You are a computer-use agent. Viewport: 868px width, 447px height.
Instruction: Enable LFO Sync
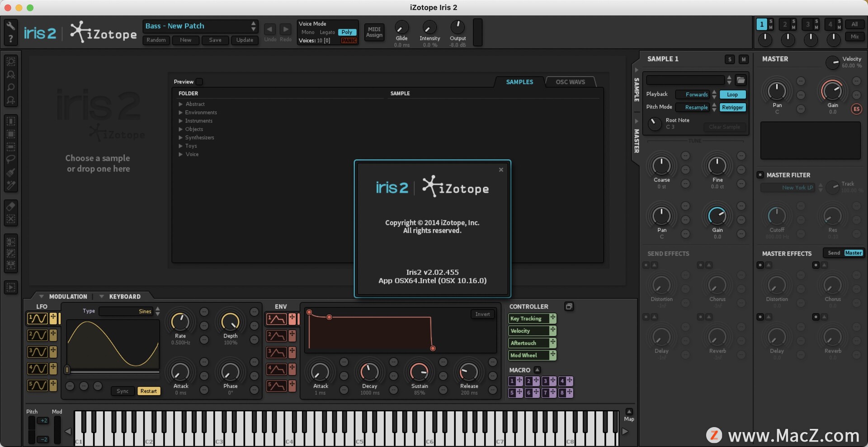(123, 391)
